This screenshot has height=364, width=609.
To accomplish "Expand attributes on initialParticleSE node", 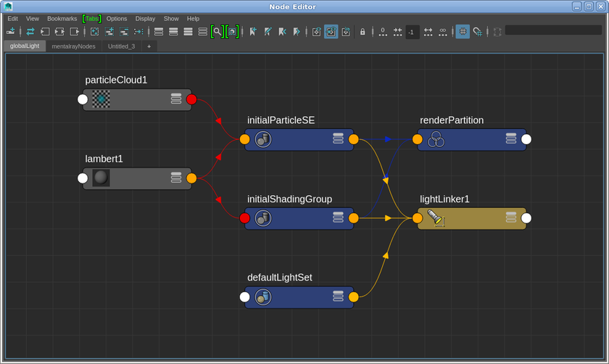I will 338,139.
